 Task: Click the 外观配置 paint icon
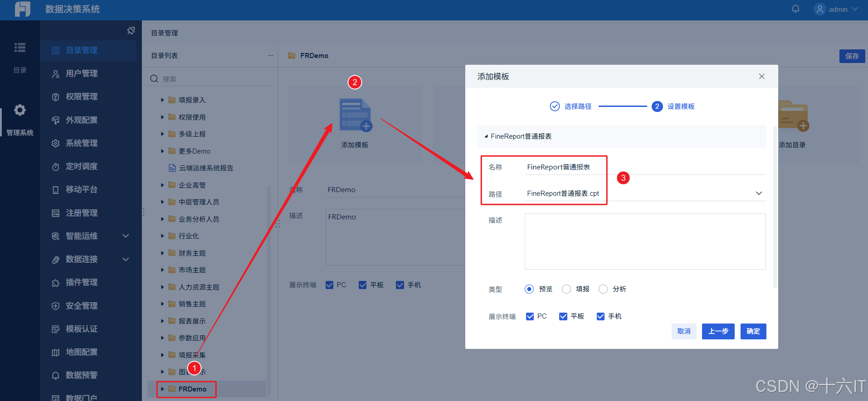tap(55, 120)
